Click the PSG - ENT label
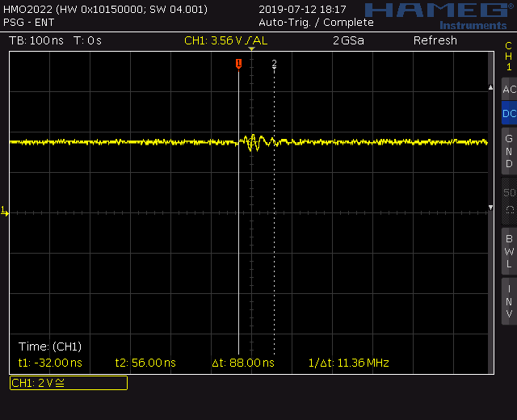Image resolution: width=517 pixels, height=420 pixels. [29, 23]
